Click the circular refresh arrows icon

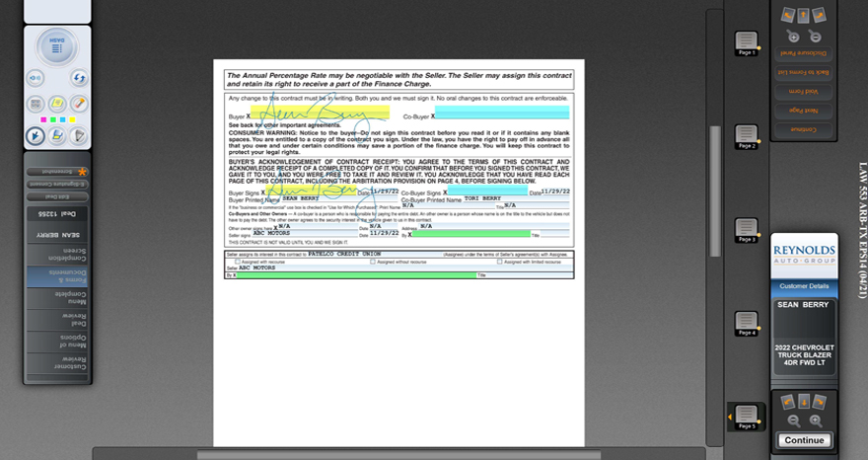click(79, 78)
